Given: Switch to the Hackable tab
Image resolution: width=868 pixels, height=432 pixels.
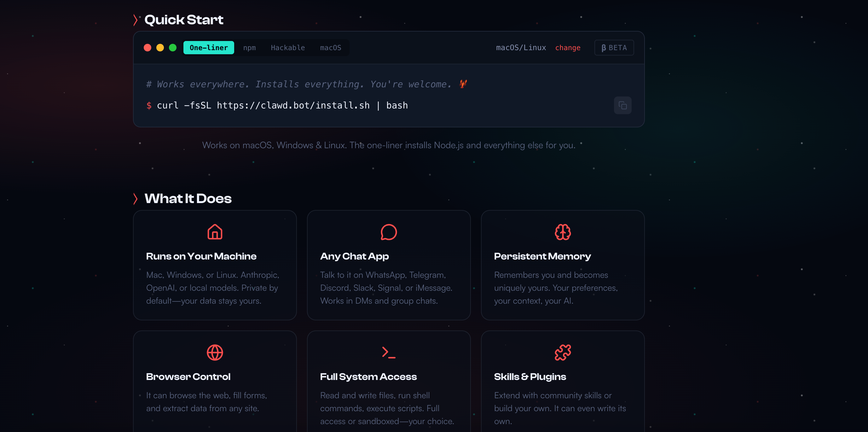Looking at the screenshot, I should (x=288, y=48).
